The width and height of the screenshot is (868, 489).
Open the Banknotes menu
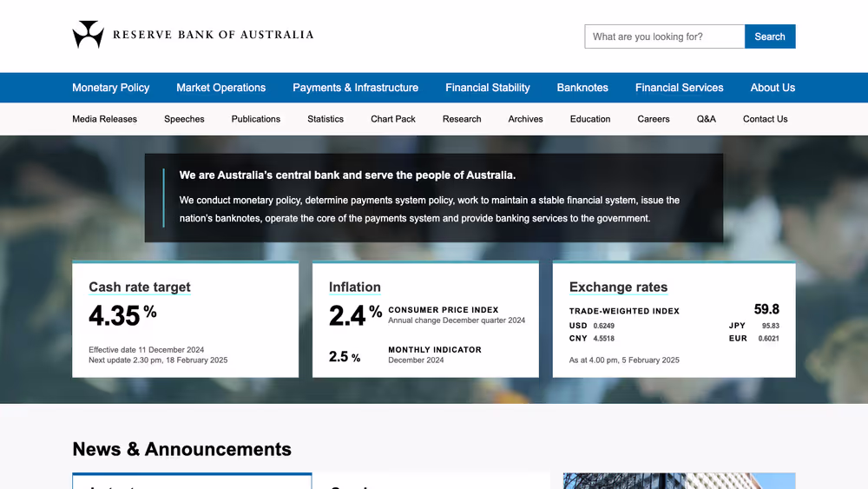pos(582,88)
